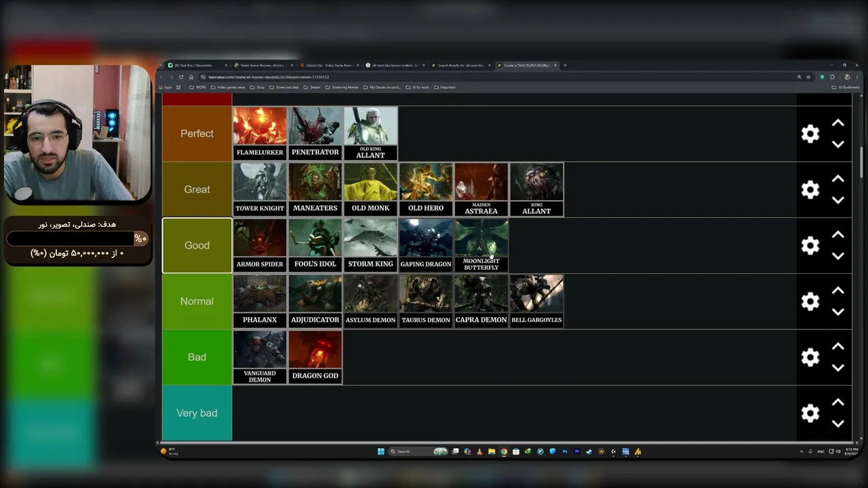
Task: Open settings gear for the Very bad tier
Action: (x=810, y=413)
